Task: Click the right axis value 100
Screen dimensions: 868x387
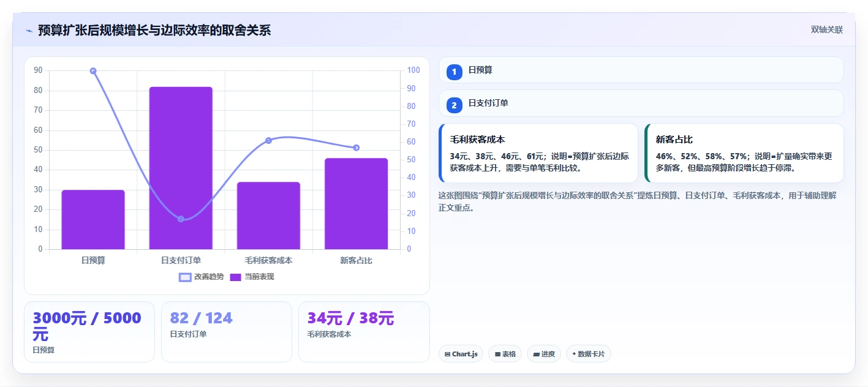Action: pos(413,70)
